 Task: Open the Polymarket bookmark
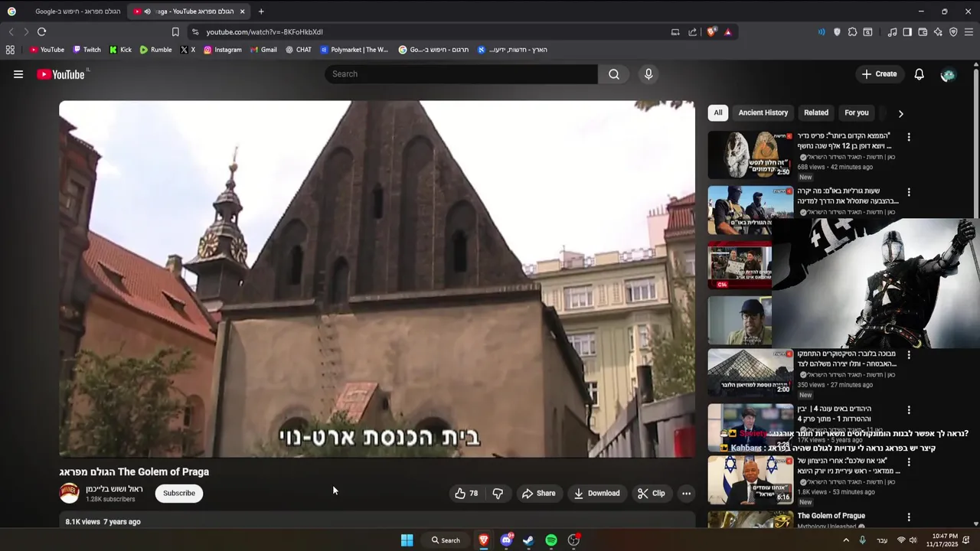354,50
